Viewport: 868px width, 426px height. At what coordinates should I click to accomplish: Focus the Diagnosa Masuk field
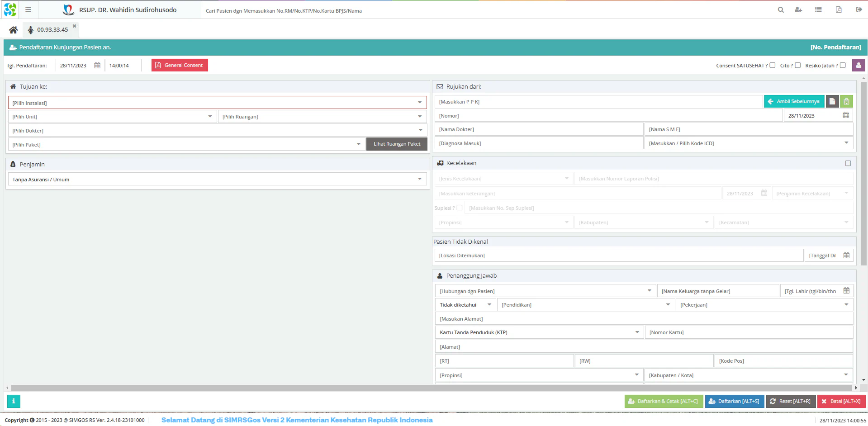pos(539,143)
